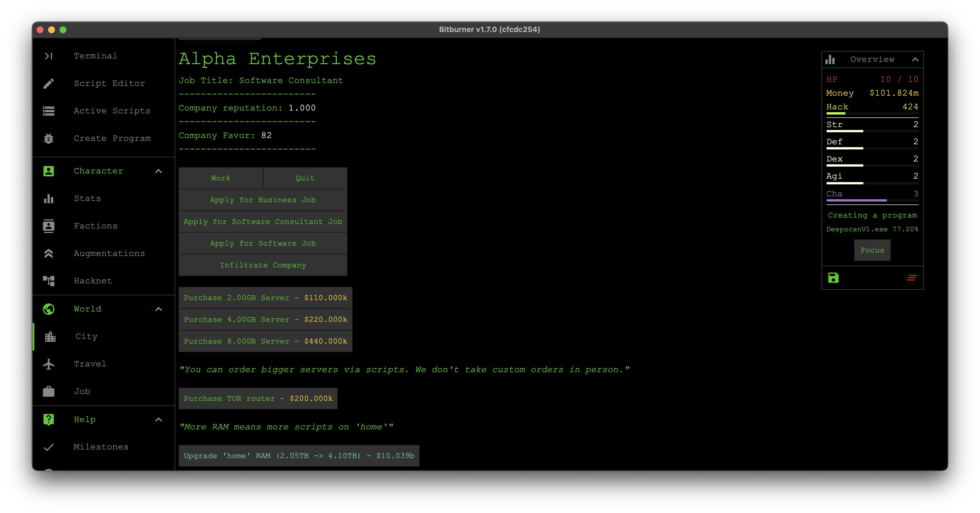Click the 'Company reputation: 1.000' text

pos(247,108)
